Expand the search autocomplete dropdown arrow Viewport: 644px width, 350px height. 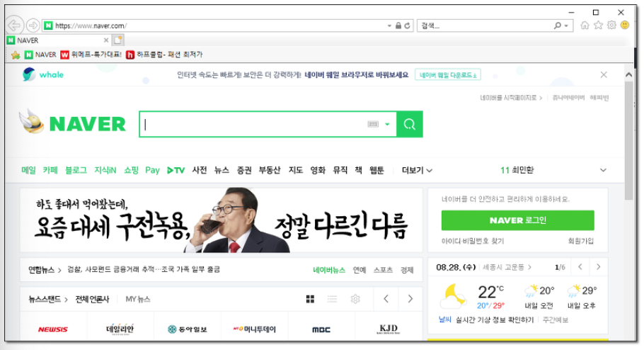tap(387, 124)
